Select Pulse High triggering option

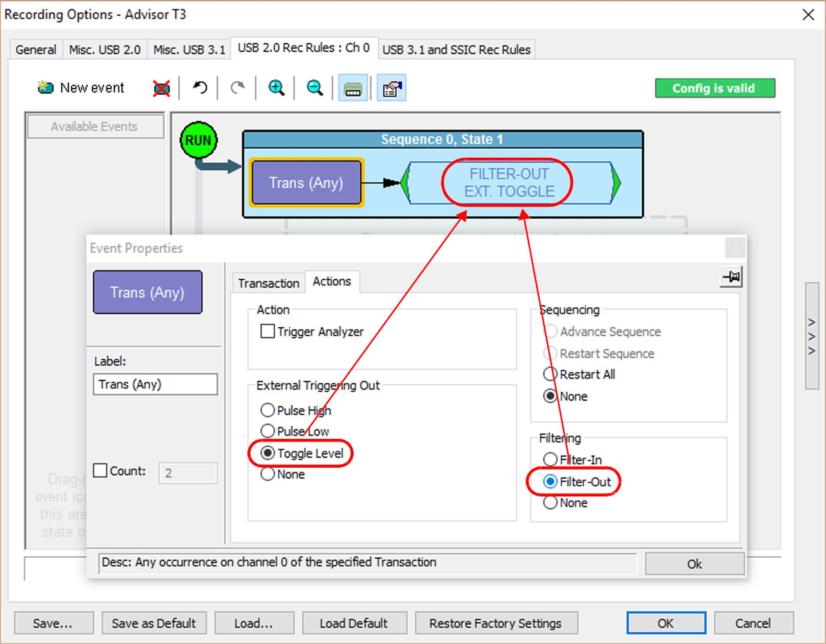[267, 410]
